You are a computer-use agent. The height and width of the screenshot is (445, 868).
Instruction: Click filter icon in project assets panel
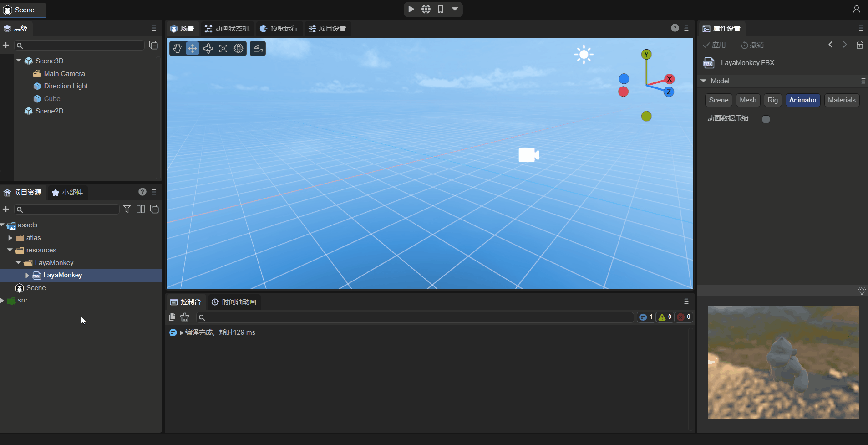coord(127,209)
